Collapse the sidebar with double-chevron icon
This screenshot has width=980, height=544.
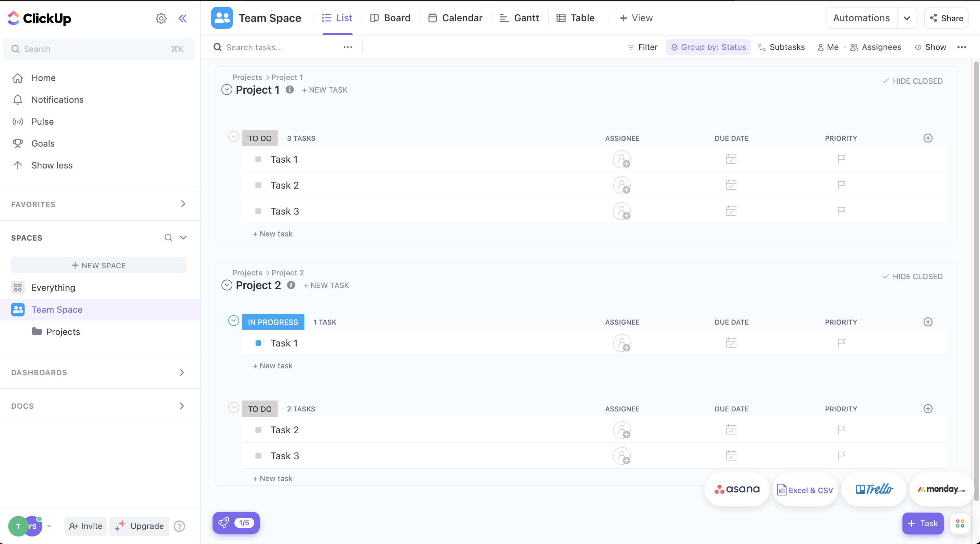[x=182, y=18]
